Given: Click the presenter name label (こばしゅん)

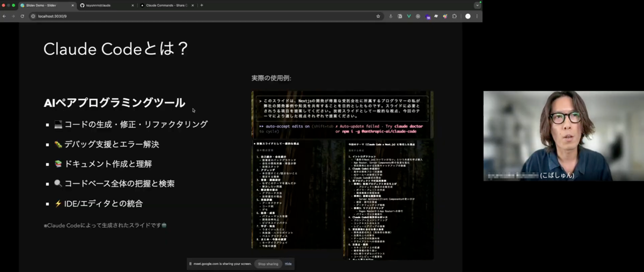Looking at the screenshot, I should point(557,175).
